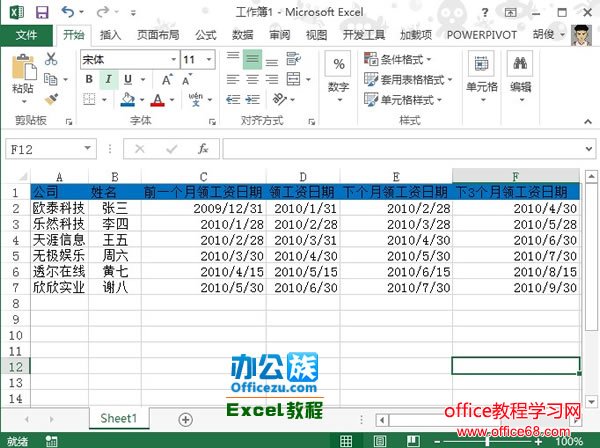The width and height of the screenshot is (600, 448).
Task: Toggle align text right
Action: 272,79
